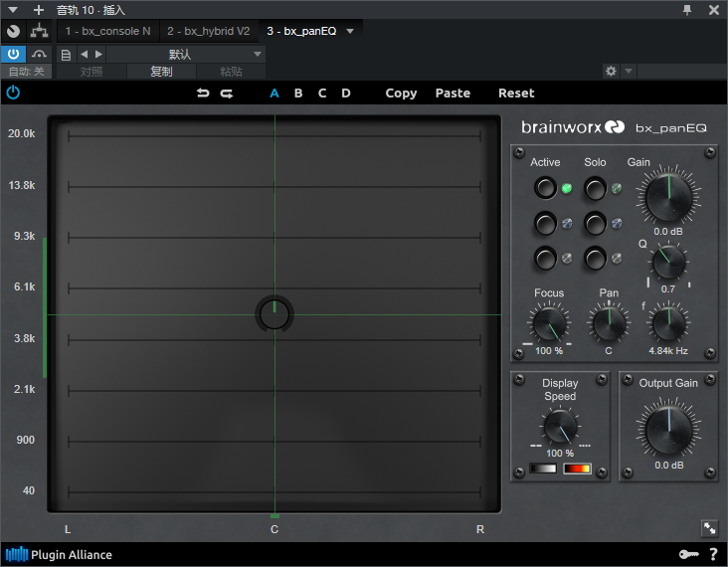Screen dimensions: 728x567
Task: Select settings bank C
Action: (x=322, y=94)
